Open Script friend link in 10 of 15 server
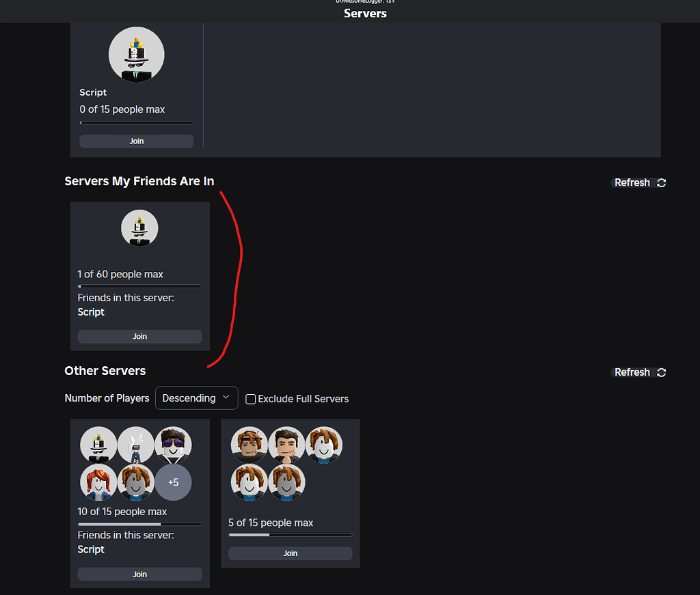The height and width of the screenshot is (595, 700). (91, 549)
